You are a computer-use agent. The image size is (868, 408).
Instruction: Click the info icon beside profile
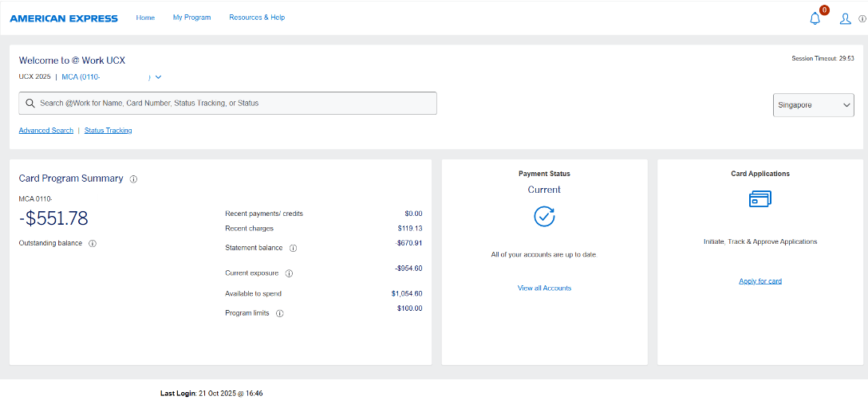[862, 19]
